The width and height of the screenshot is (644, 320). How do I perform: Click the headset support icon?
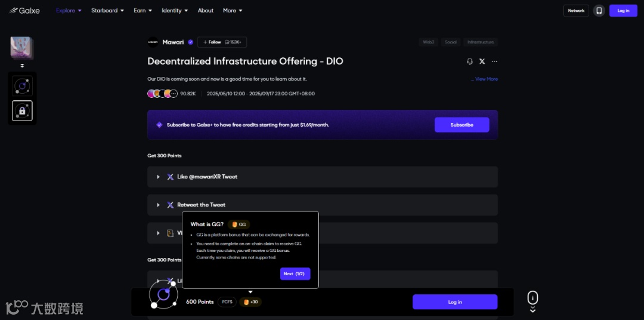click(x=470, y=61)
